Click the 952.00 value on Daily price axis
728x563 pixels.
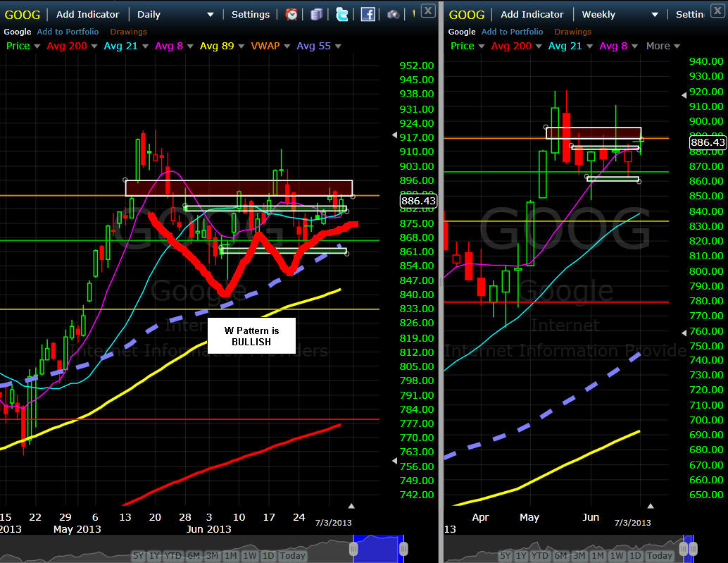(x=417, y=66)
